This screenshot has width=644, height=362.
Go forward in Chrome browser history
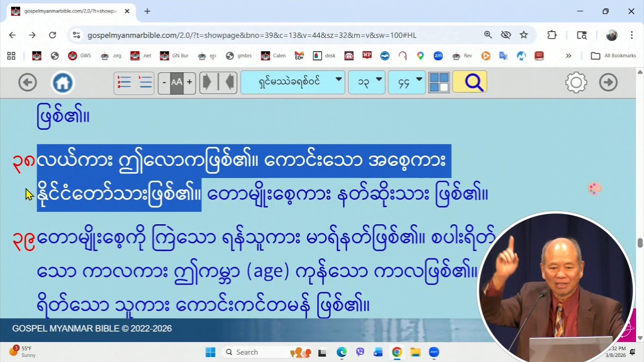point(32,35)
